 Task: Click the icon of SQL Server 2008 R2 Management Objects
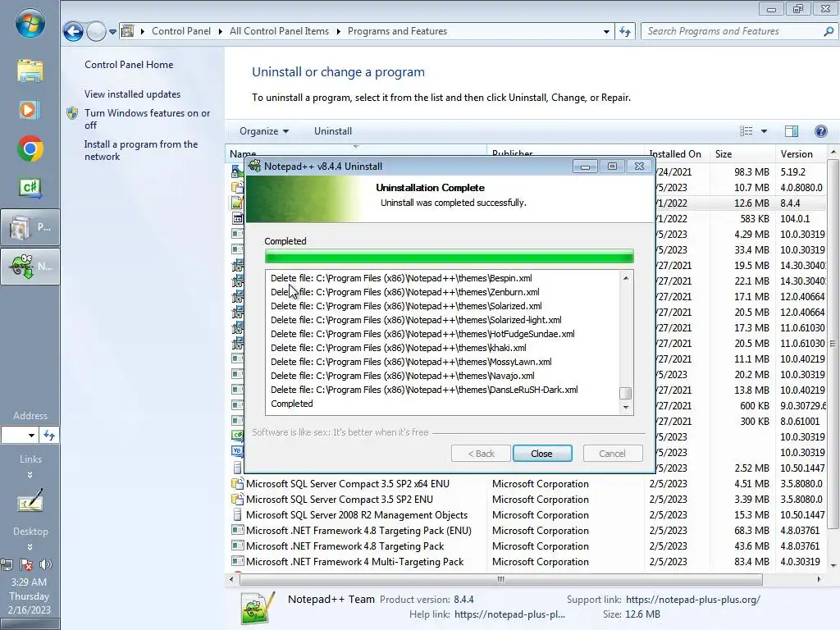237,515
